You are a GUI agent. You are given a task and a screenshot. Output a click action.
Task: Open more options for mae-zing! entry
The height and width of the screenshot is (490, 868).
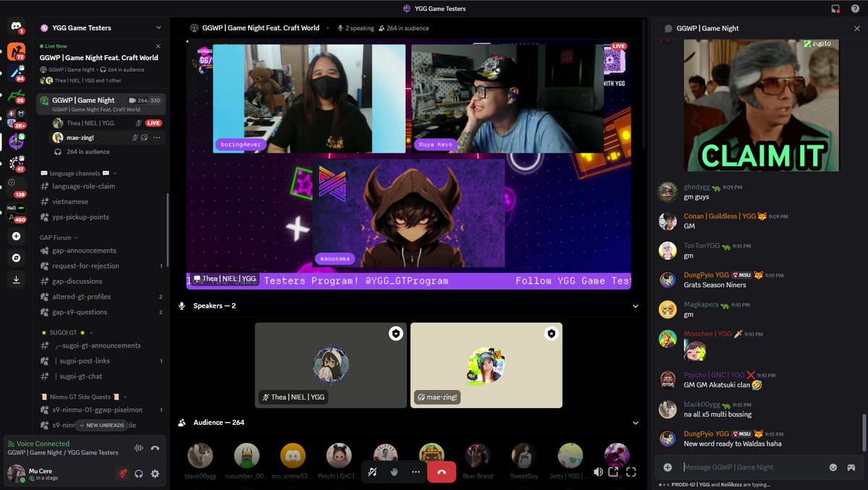(x=157, y=138)
